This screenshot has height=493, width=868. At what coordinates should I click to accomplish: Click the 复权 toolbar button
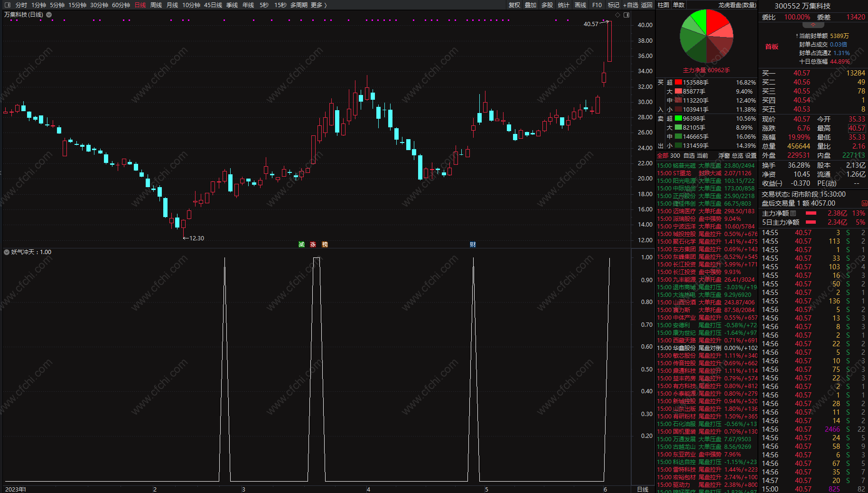tap(514, 5)
